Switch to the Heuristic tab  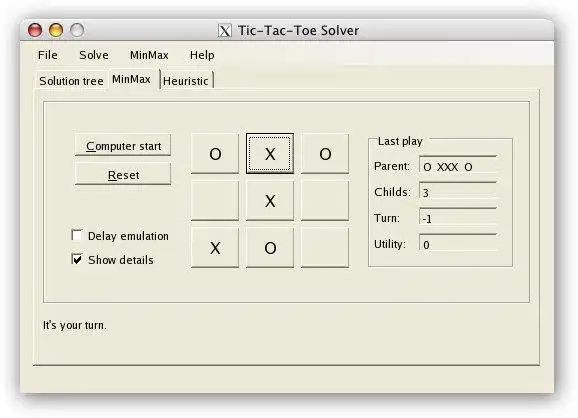coord(186,81)
